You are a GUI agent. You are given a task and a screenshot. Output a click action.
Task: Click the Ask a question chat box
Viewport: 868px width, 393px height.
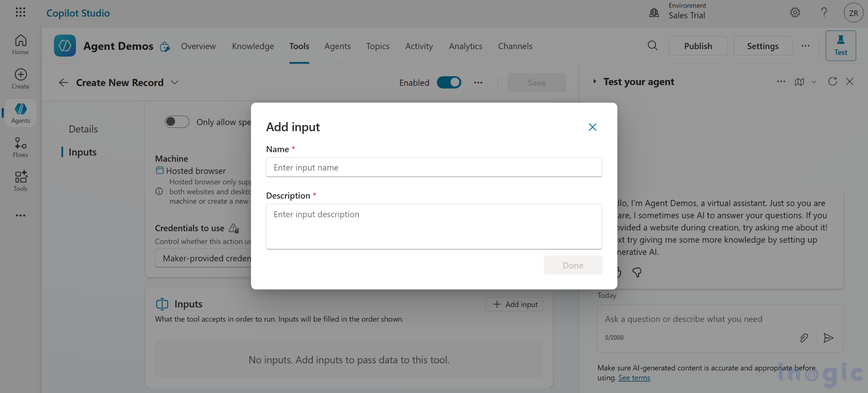click(x=720, y=319)
